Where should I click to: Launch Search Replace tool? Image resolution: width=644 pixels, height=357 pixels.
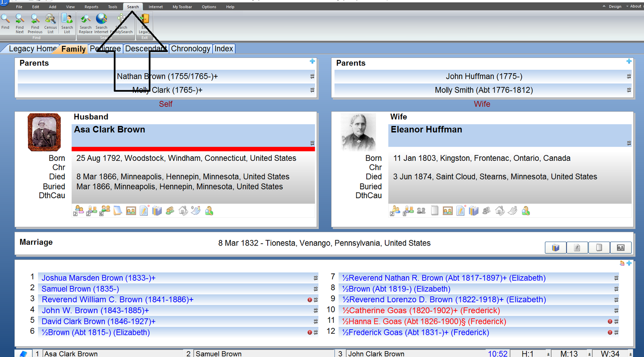point(85,18)
